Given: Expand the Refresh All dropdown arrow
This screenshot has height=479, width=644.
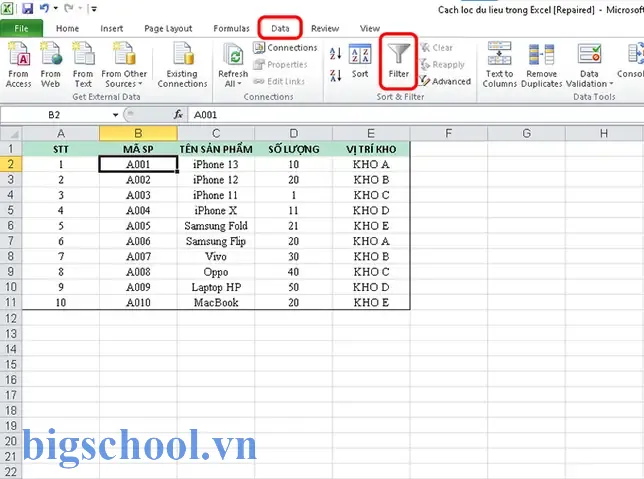Looking at the screenshot, I should [x=239, y=84].
